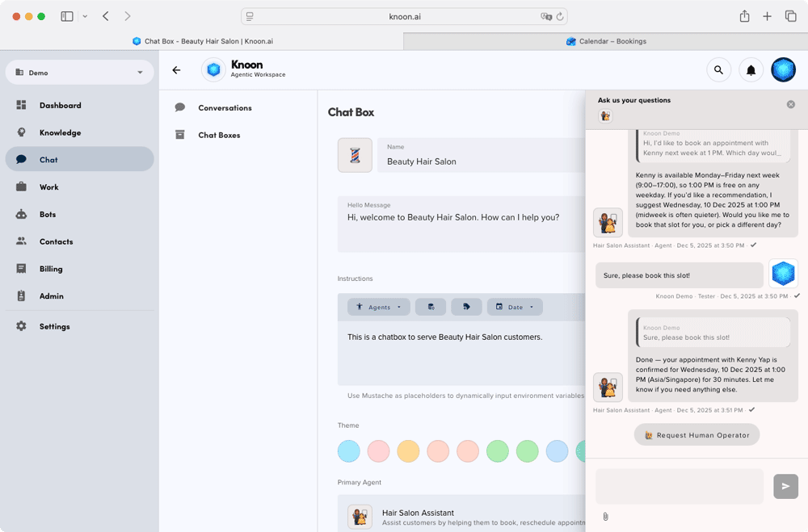
Task: Edit the instructions text area
Action: pyautogui.click(x=461, y=354)
